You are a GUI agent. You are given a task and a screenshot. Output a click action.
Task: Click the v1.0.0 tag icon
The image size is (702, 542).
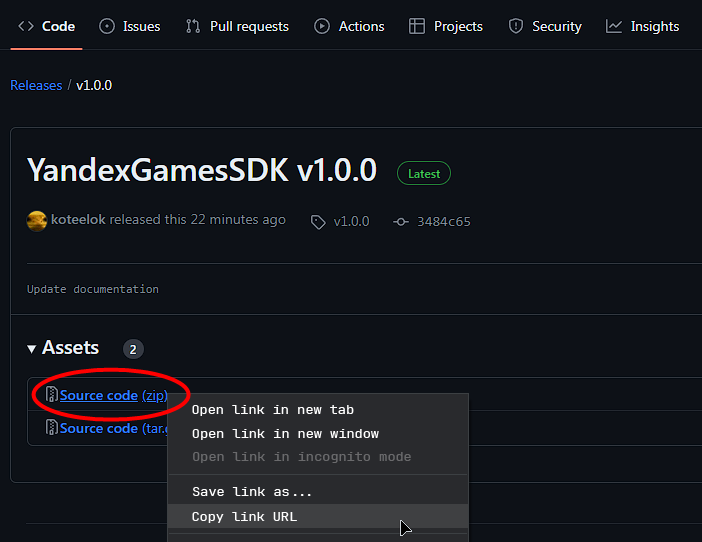(318, 222)
